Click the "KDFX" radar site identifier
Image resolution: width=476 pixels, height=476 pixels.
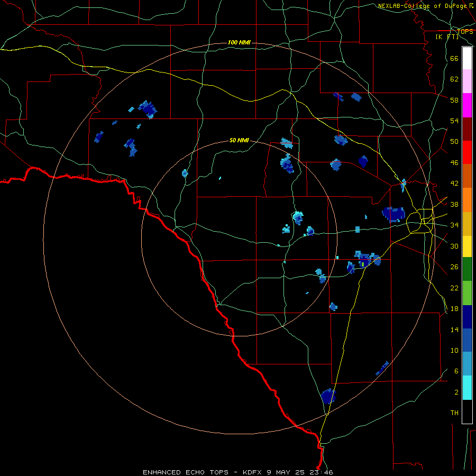(x=252, y=472)
